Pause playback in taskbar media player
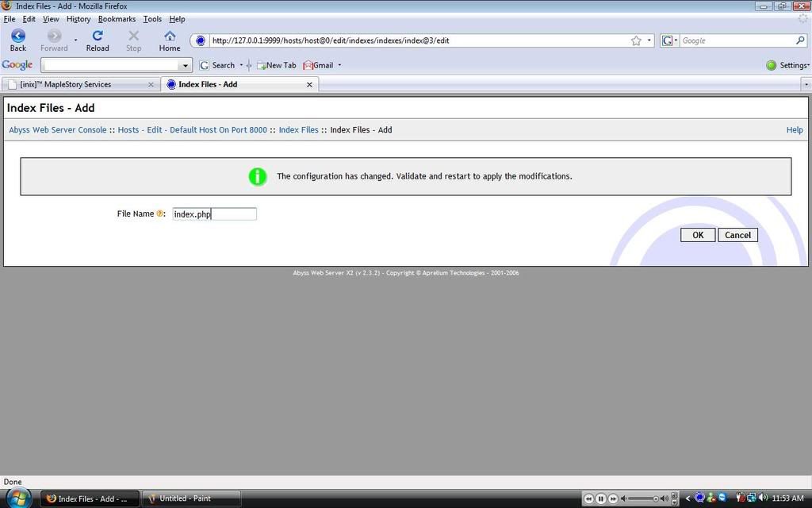Image resolution: width=812 pixels, height=508 pixels. click(601, 498)
